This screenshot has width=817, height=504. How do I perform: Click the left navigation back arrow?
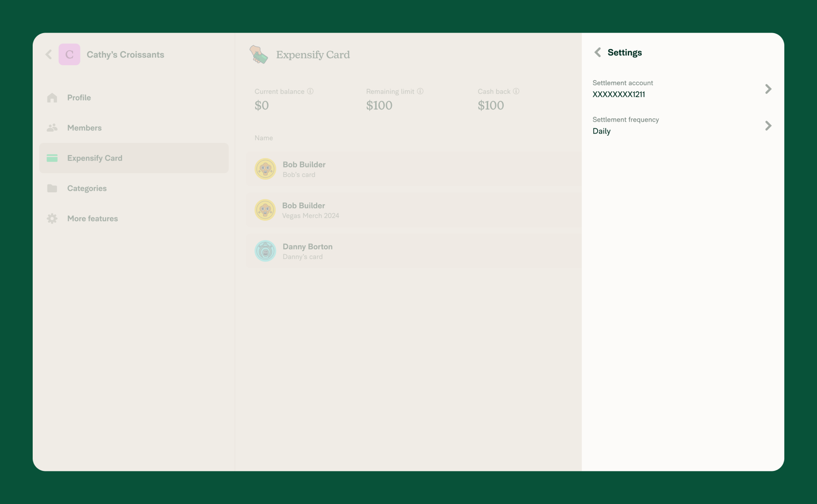pos(49,54)
